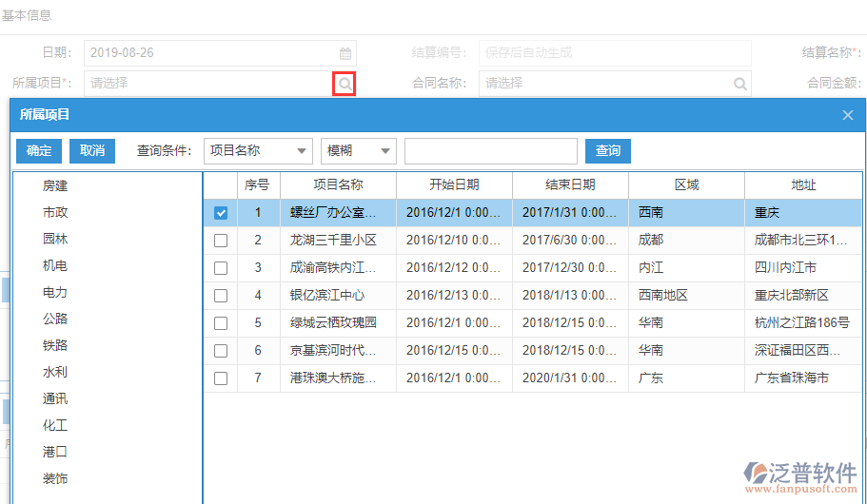Select 装饰 in the category tree
The image size is (867, 504).
55,478
